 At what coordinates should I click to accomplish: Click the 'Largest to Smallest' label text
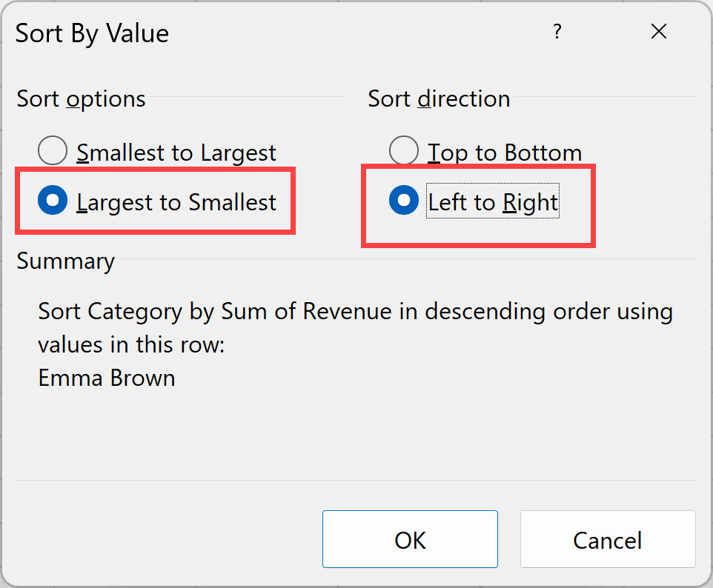tap(176, 202)
